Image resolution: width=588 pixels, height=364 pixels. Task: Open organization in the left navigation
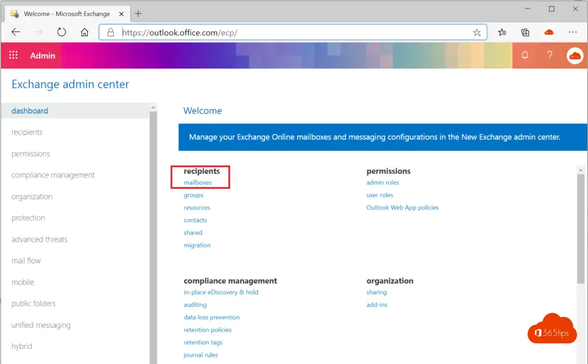tap(32, 196)
